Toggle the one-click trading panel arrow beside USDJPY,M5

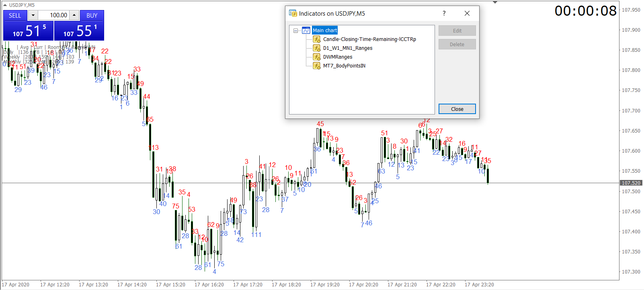(x=5, y=5)
